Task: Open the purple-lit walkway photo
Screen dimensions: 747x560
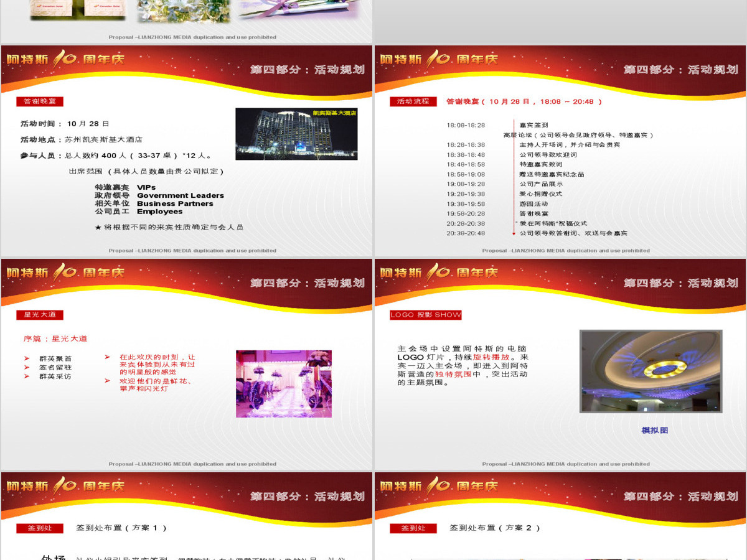Action: (284, 383)
